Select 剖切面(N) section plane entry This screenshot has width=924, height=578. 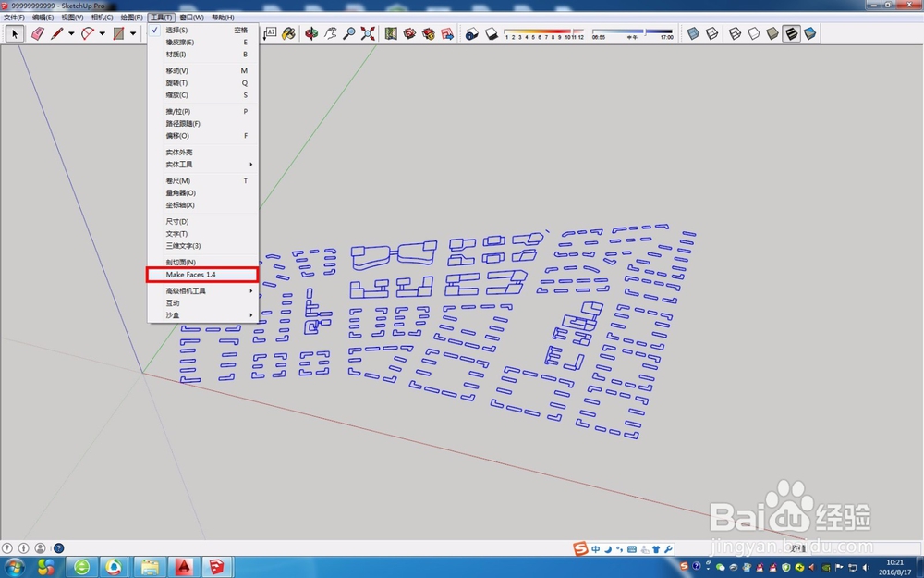202,262
